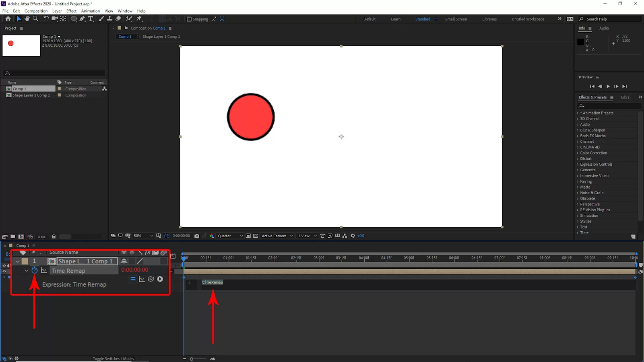Click Toggle Switches / Modes button
644x362 pixels.
click(x=114, y=359)
